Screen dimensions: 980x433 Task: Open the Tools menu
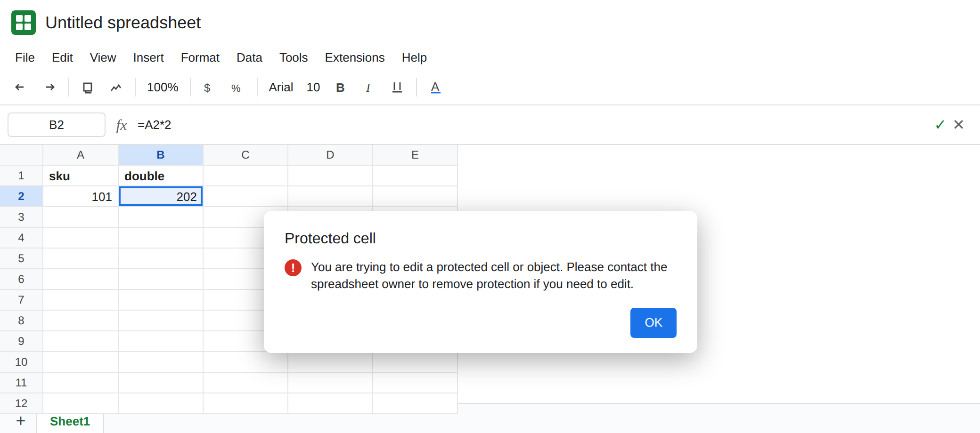[x=294, y=57]
